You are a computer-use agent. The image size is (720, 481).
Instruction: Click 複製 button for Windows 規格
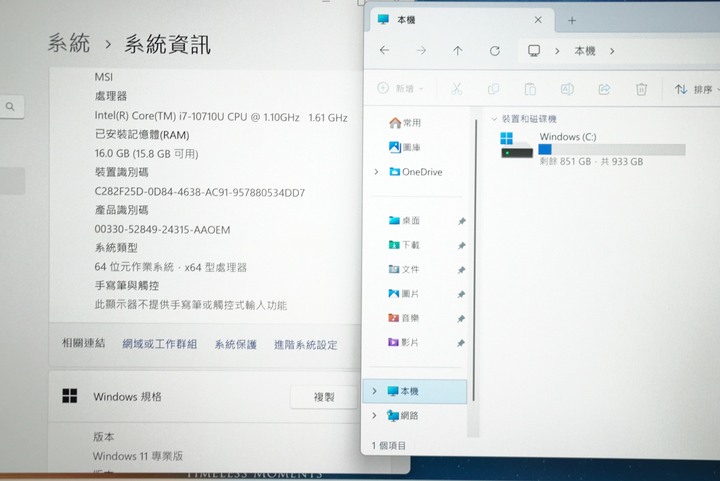click(x=324, y=397)
